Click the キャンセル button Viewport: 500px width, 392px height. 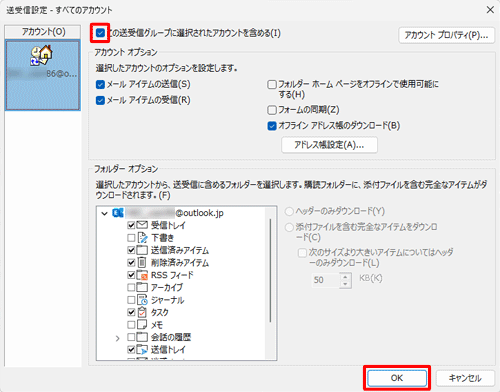coord(465,378)
